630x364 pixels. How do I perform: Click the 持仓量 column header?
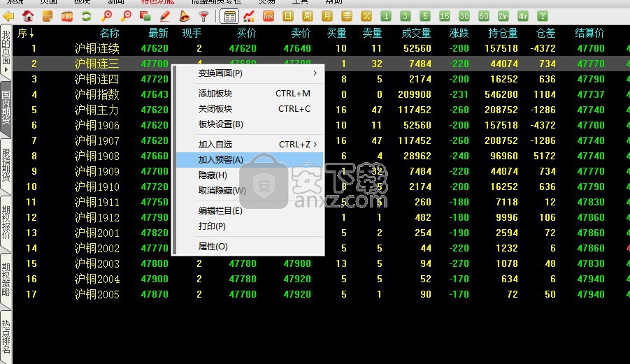pos(503,33)
